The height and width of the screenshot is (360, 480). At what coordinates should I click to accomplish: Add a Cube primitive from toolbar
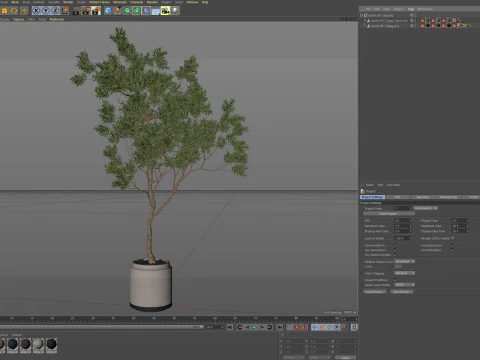(x=108, y=11)
